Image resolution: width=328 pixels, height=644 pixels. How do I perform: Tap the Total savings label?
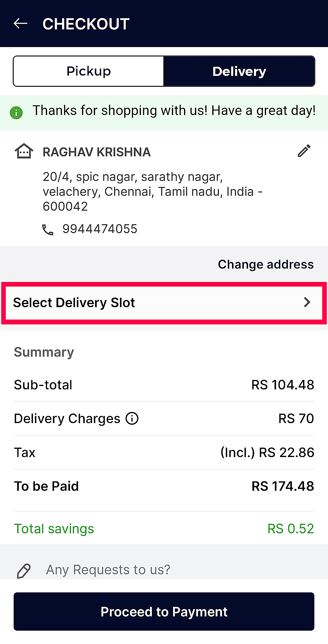coord(54,529)
